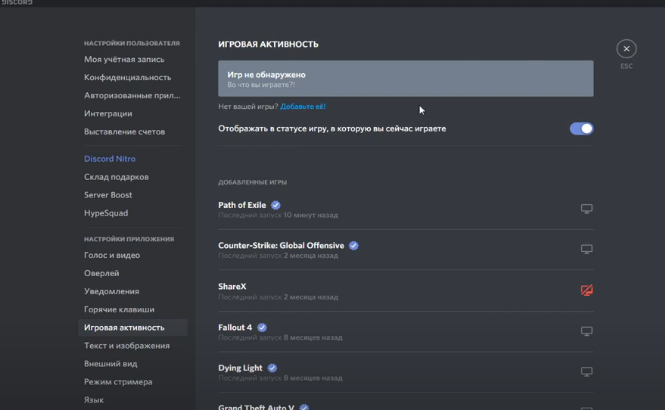Viewport: 665px width, 410px height.
Task: Enable overlay for ShareX via red icon
Action: click(x=587, y=290)
